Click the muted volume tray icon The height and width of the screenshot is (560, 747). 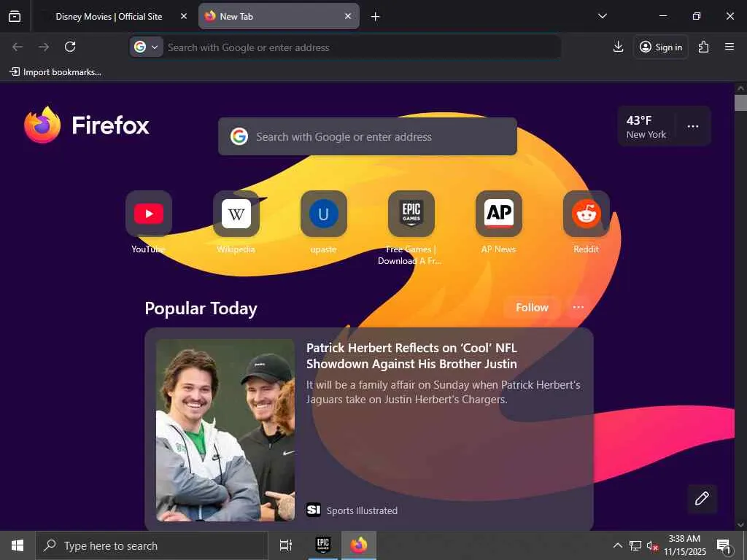(652, 545)
